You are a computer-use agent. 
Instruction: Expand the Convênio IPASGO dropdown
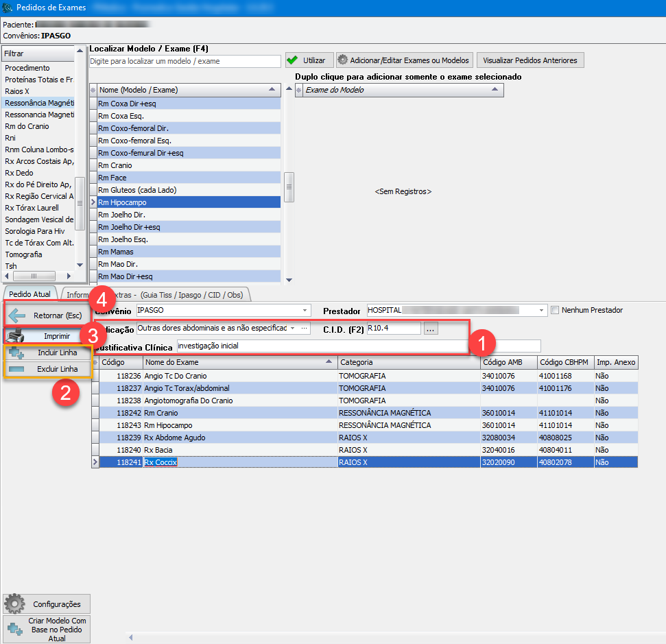[305, 310]
